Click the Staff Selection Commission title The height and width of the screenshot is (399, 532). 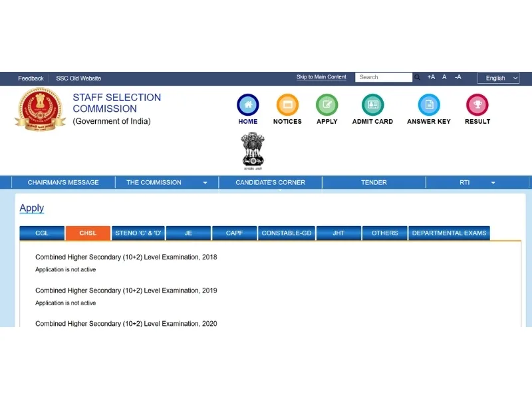(117, 103)
